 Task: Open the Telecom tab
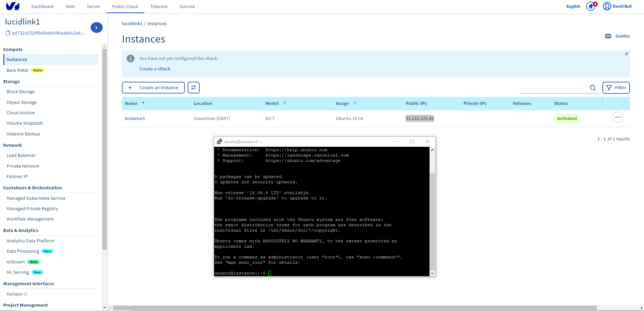[159, 6]
